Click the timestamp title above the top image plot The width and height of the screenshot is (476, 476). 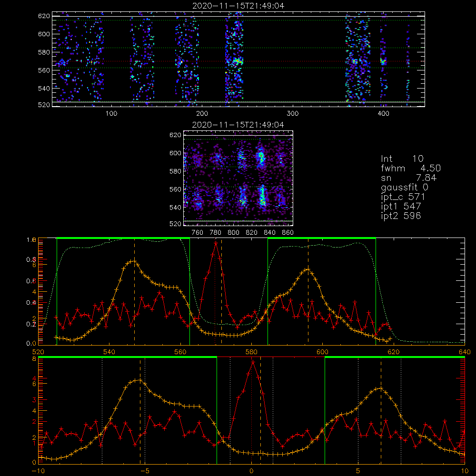click(x=238, y=6)
